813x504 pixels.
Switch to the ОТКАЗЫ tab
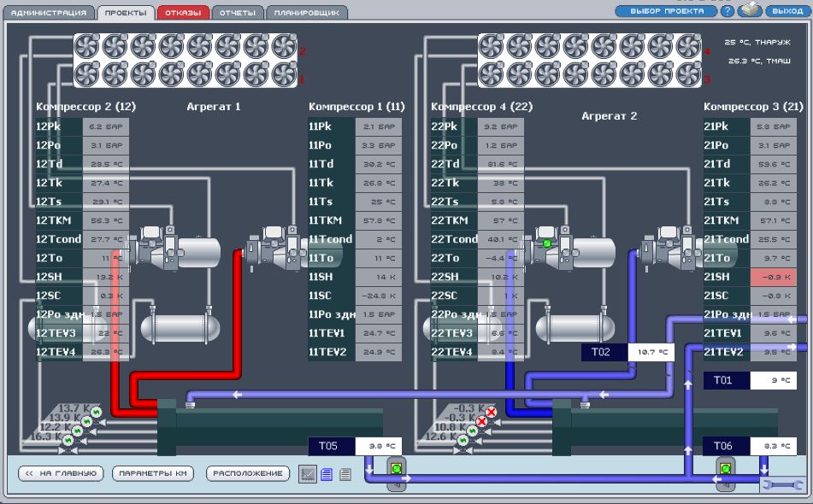point(183,13)
